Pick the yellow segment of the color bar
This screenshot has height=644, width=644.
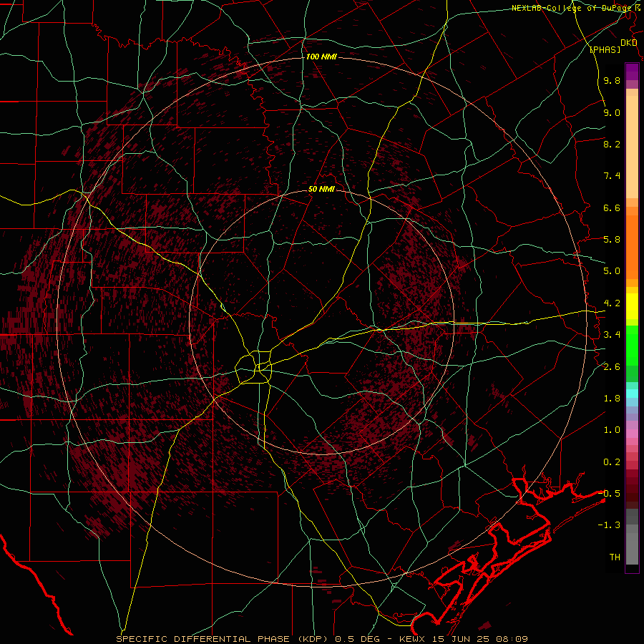pos(632,306)
